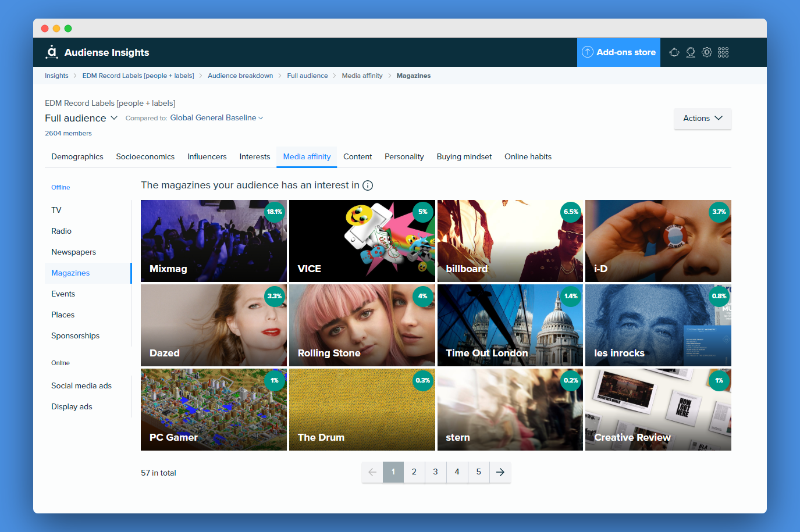Select Social media ads in sidebar
800x532 pixels.
[88, 385]
